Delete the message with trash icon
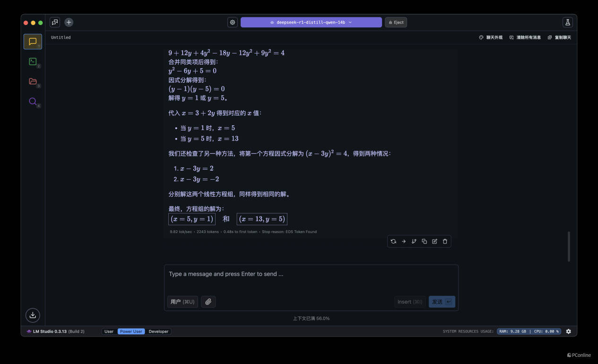This screenshot has height=364, width=598. pyautogui.click(x=445, y=242)
